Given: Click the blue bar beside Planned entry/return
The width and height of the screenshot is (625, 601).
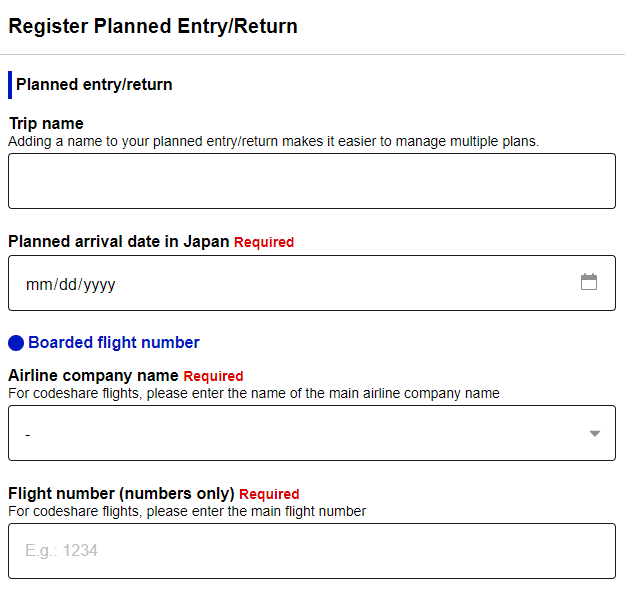Looking at the screenshot, I should [x=10, y=85].
